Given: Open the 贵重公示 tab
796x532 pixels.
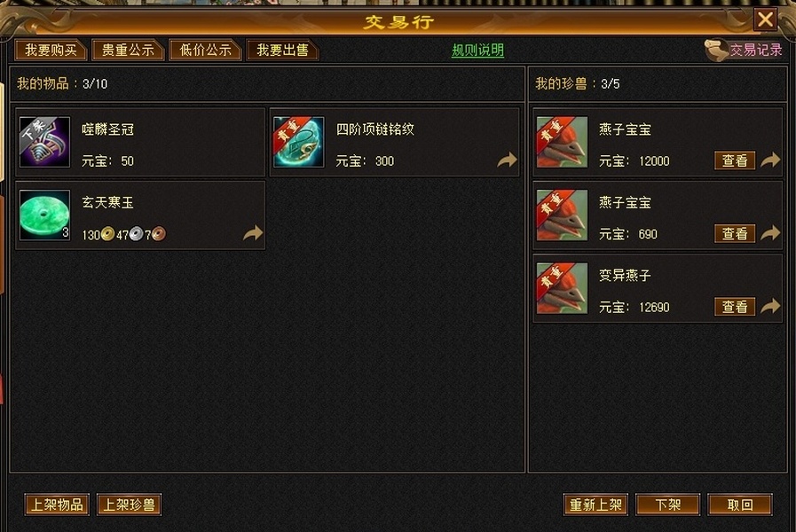Looking at the screenshot, I should coord(128,51).
